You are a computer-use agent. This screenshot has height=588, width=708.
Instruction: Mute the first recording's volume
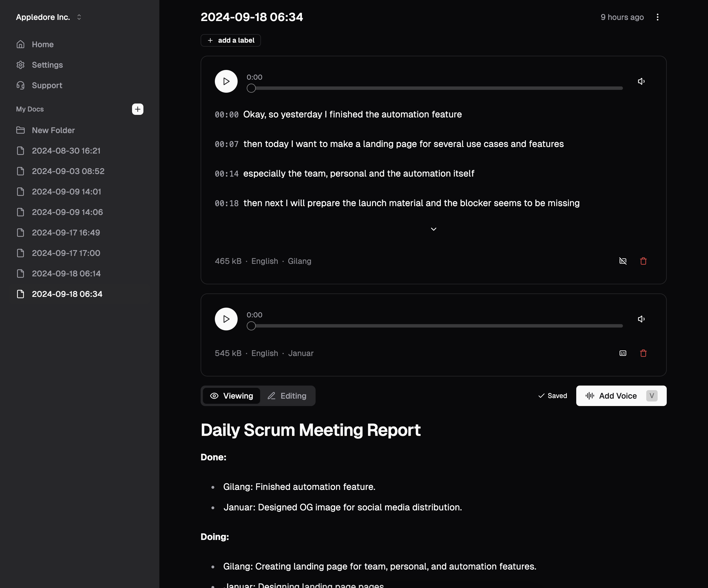pyautogui.click(x=641, y=81)
